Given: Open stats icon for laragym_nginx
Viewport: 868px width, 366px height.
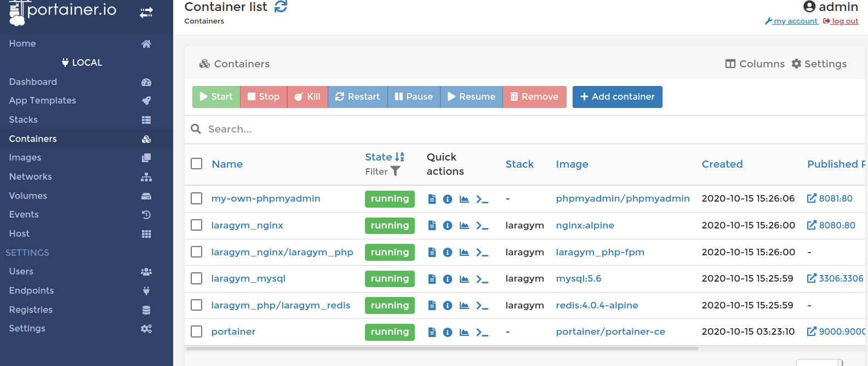Looking at the screenshot, I should pyautogui.click(x=464, y=225).
